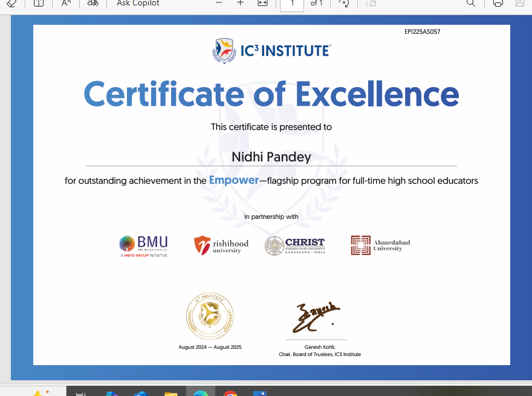532x396 pixels.
Task: Start Read aloud for this PDF
Action: [x=66, y=3]
